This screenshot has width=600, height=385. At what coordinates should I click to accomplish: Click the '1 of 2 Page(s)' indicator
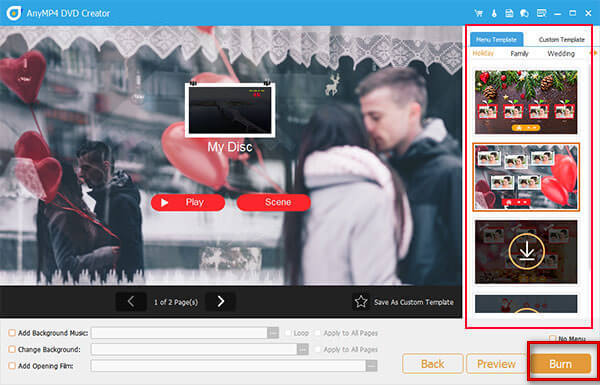tap(176, 302)
